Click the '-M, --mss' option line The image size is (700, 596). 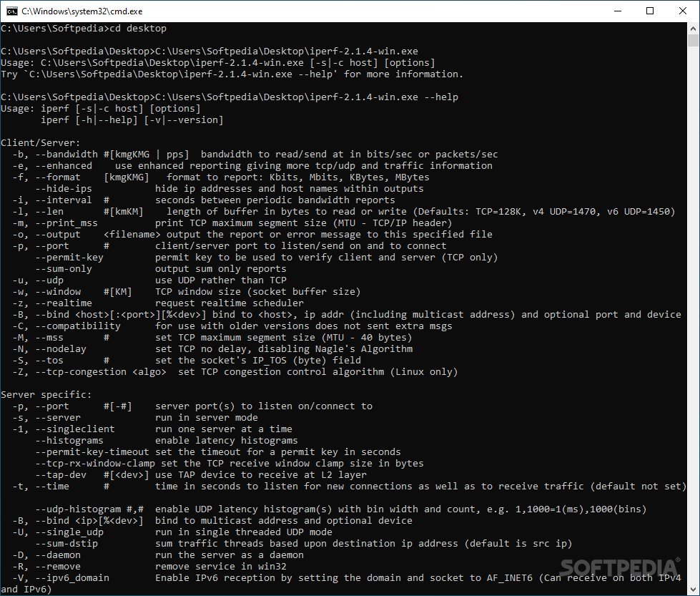212,338
